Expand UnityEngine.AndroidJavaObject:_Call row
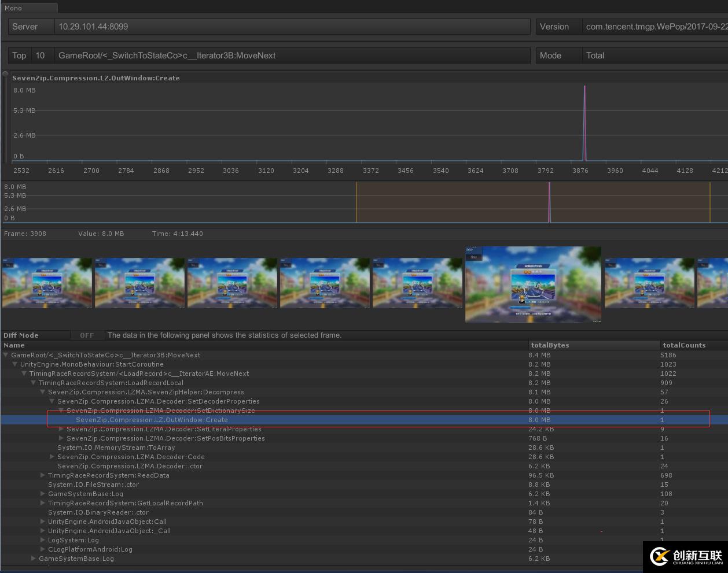 (x=43, y=531)
